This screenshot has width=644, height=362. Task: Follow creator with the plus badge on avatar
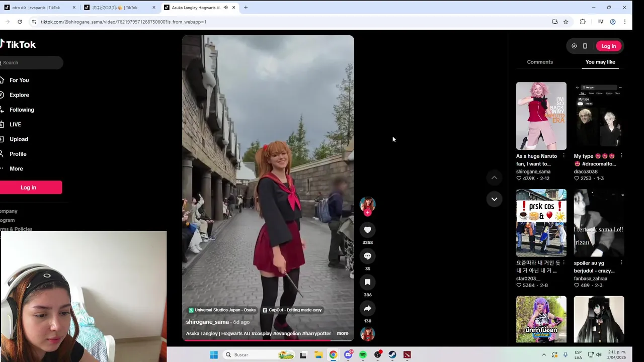click(367, 213)
